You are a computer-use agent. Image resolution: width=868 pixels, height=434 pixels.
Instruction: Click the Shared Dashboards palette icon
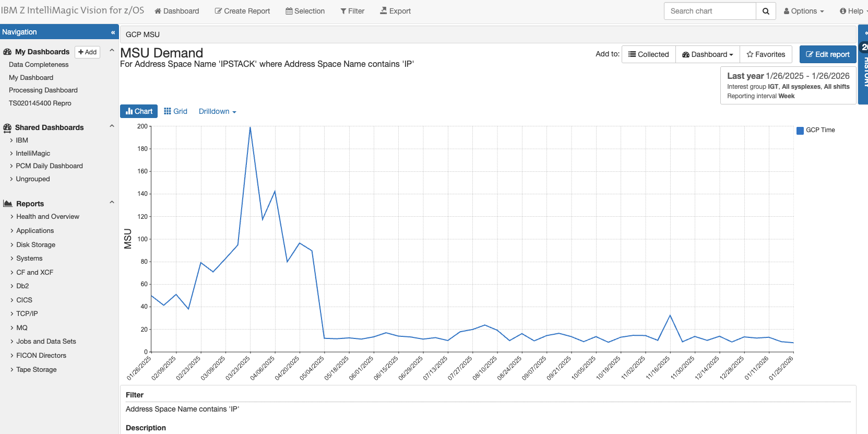(x=7, y=127)
